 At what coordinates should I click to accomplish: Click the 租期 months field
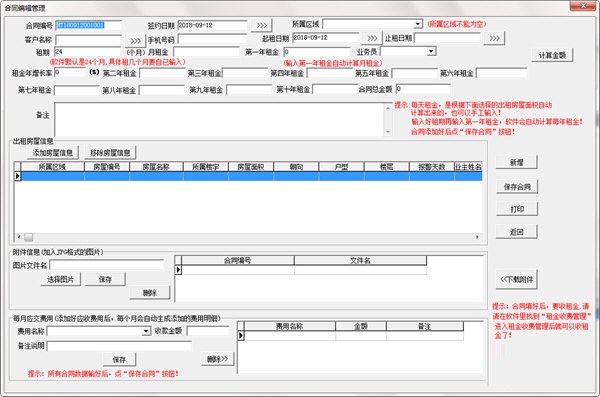pyautogui.click(x=88, y=52)
